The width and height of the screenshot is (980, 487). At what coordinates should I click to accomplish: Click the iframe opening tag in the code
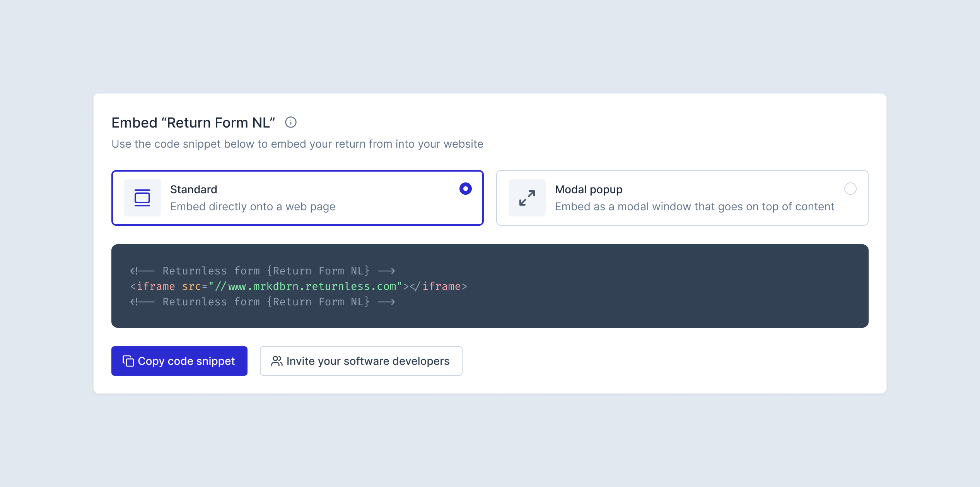point(153,286)
